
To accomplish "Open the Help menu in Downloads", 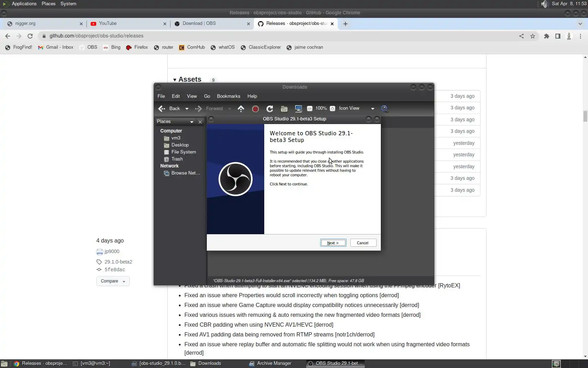I will [252, 96].
